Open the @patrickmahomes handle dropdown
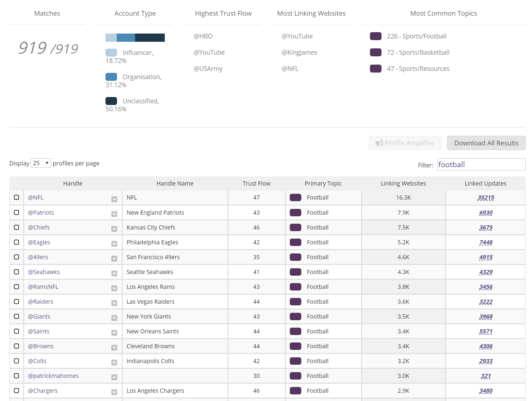The image size is (532, 401). click(114, 377)
